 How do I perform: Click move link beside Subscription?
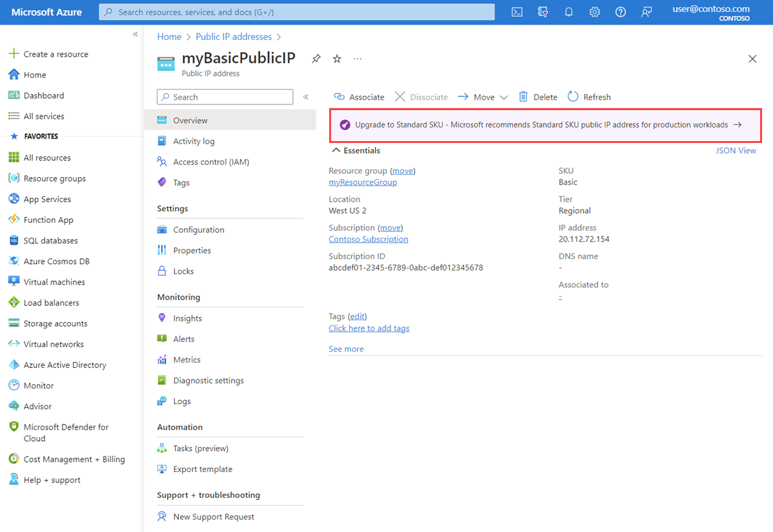tap(390, 227)
